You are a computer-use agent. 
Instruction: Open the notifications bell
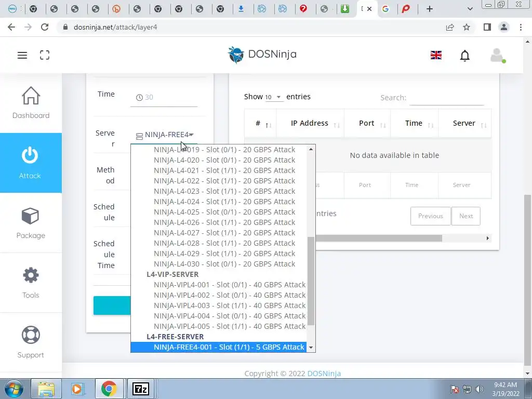tap(465, 55)
